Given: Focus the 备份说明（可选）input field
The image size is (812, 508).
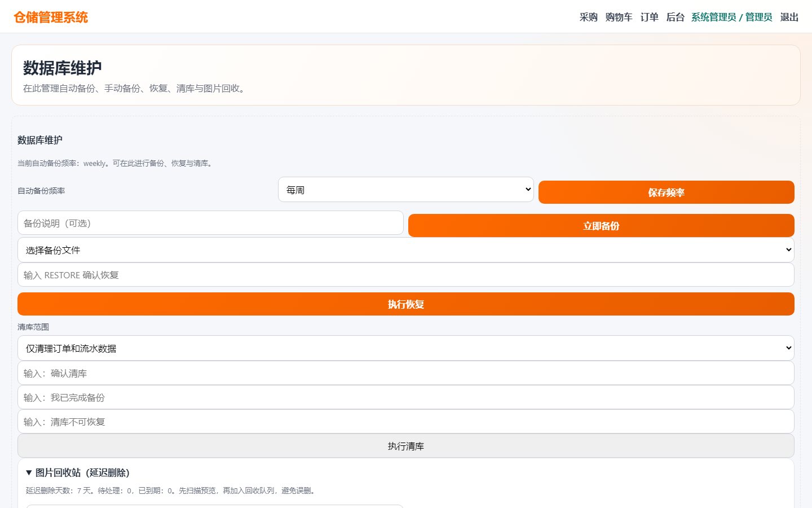Looking at the screenshot, I should (x=210, y=223).
